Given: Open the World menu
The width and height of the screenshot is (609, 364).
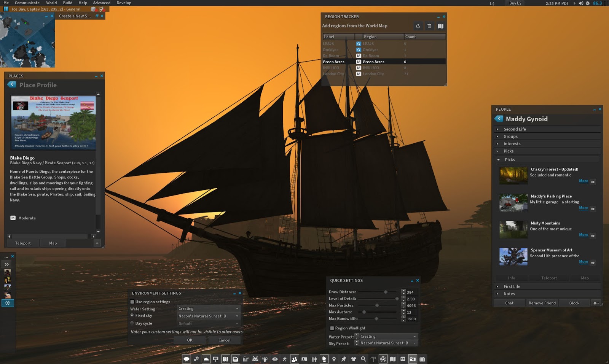Looking at the screenshot, I should [x=51, y=3].
